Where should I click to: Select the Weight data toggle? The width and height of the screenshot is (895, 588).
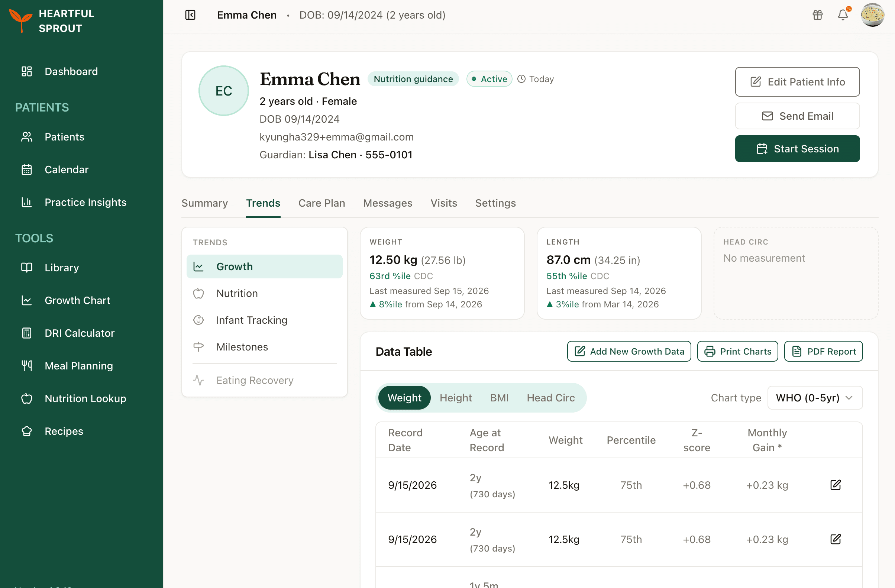pyautogui.click(x=404, y=398)
